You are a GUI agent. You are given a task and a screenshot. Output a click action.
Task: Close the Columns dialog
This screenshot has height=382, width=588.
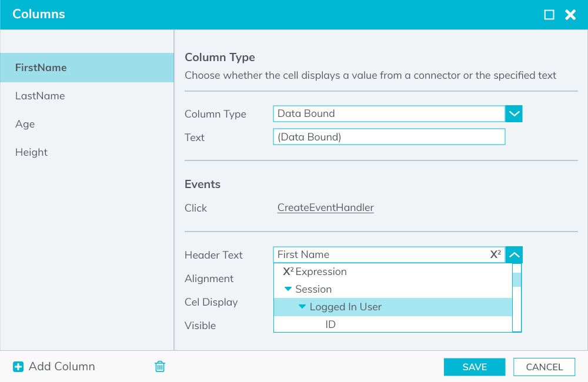pos(570,15)
